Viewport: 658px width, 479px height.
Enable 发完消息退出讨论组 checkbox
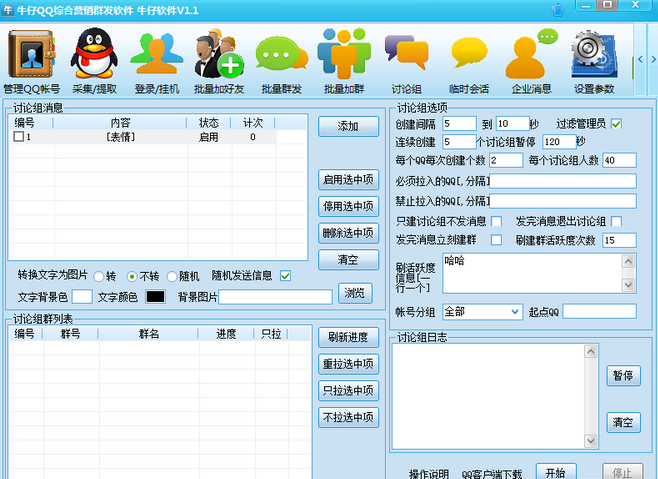click(616, 221)
